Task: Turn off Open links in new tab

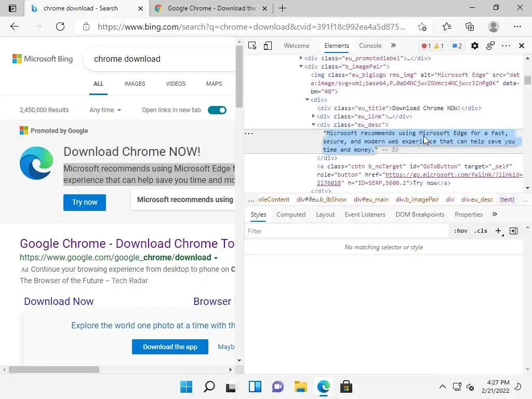Action: point(217,110)
